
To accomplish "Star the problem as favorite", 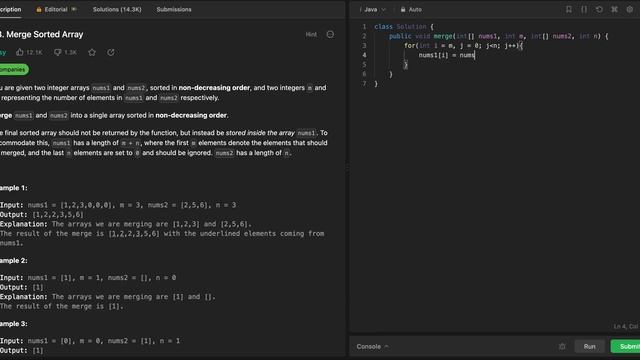I will pyautogui.click(x=92, y=52).
